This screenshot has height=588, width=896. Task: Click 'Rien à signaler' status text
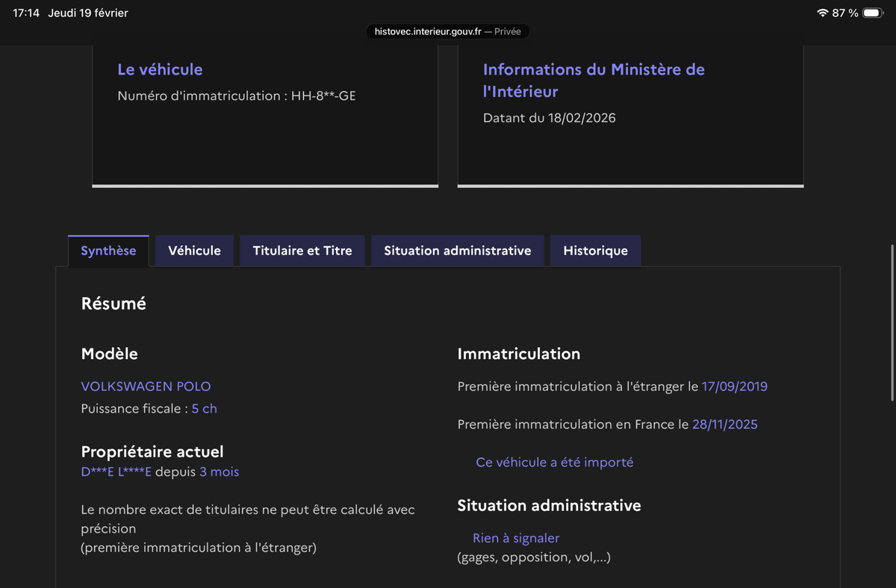(516, 538)
